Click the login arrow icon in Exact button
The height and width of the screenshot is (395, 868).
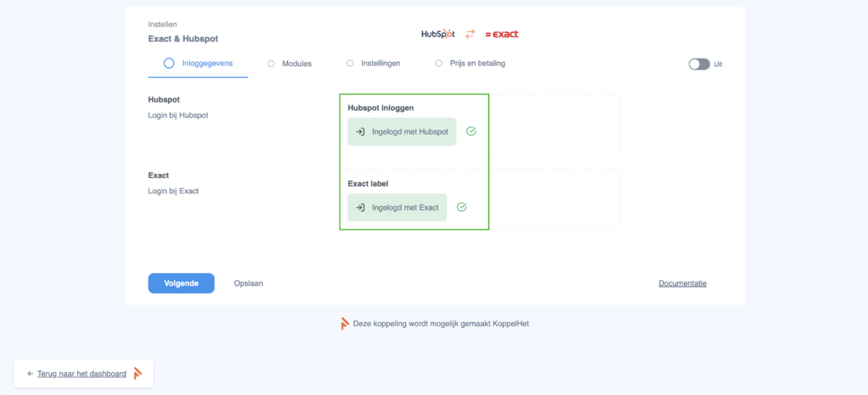coord(359,208)
